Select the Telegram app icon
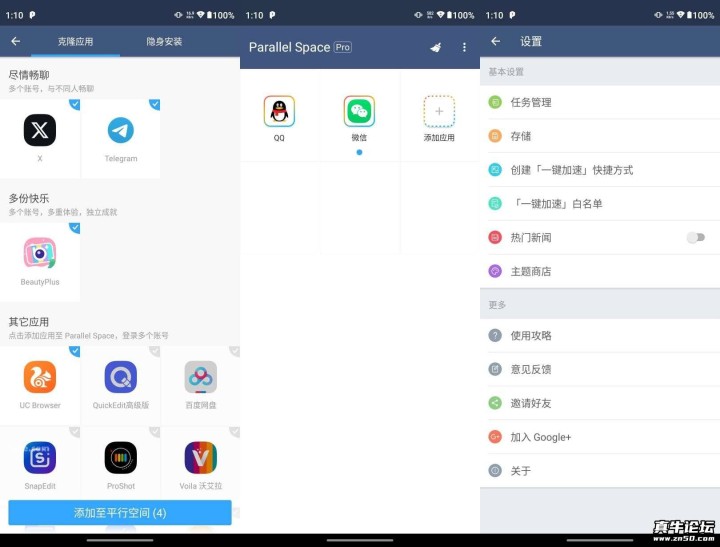 [121, 131]
